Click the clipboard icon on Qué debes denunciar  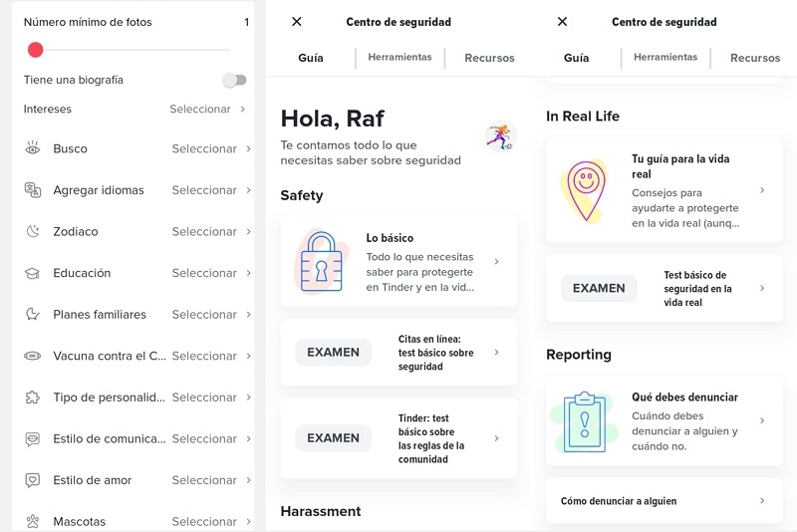tap(585, 421)
